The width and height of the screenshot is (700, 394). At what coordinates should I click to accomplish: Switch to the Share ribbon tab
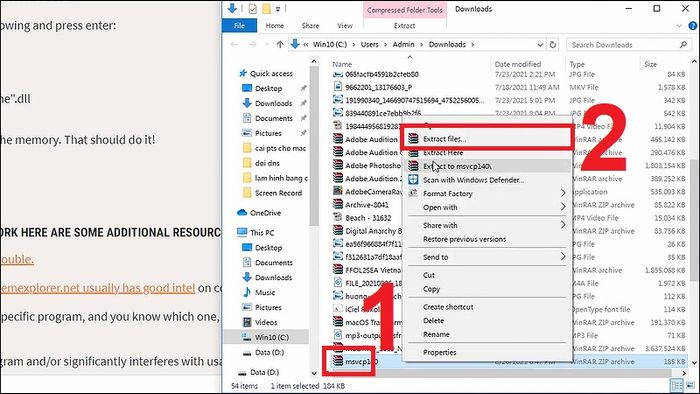point(310,25)
